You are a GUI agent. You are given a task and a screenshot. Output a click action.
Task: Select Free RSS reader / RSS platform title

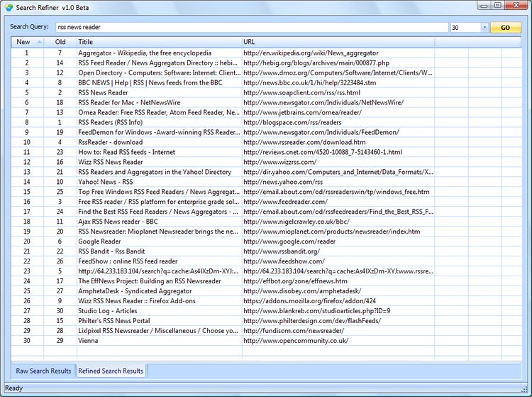tap(158, 202)
